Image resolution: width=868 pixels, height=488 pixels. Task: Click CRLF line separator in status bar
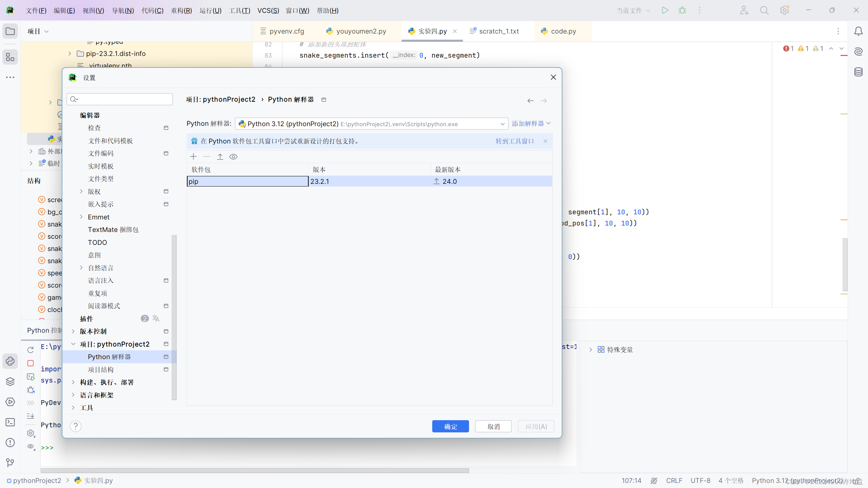tap(674, 481)
